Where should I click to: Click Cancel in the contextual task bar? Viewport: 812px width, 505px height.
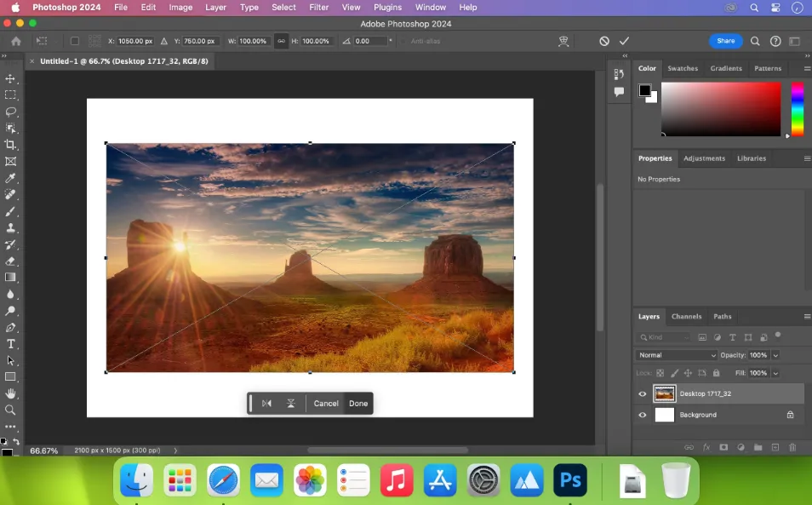point(326,404)
